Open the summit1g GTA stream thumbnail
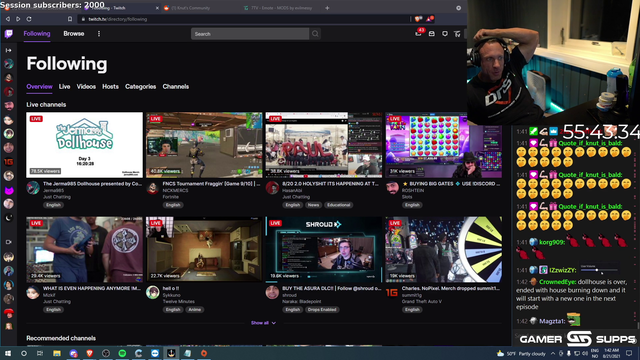The width and height of the screenshot is (640, 360). (x=444, y=249)
